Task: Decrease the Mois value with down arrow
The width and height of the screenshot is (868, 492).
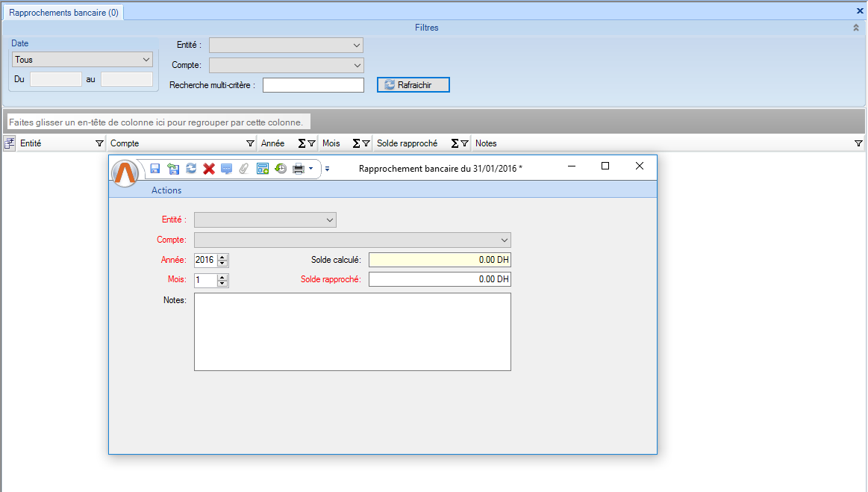Action: [222, 284]
